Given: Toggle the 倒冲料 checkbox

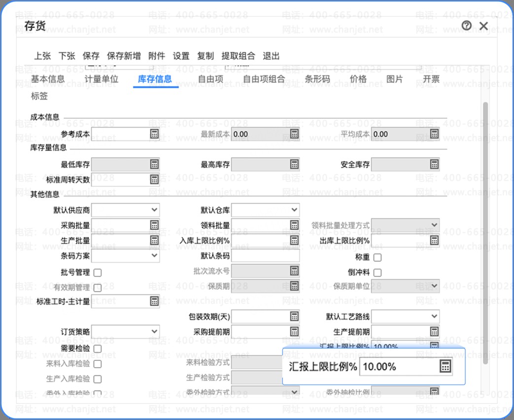Looking at the screenshot, I should click(377, 273).
